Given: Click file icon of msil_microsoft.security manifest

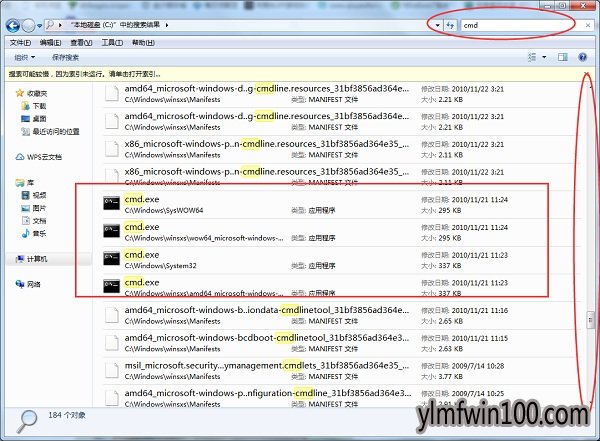Looking at the screenshot, I should (x=111, y=370).
